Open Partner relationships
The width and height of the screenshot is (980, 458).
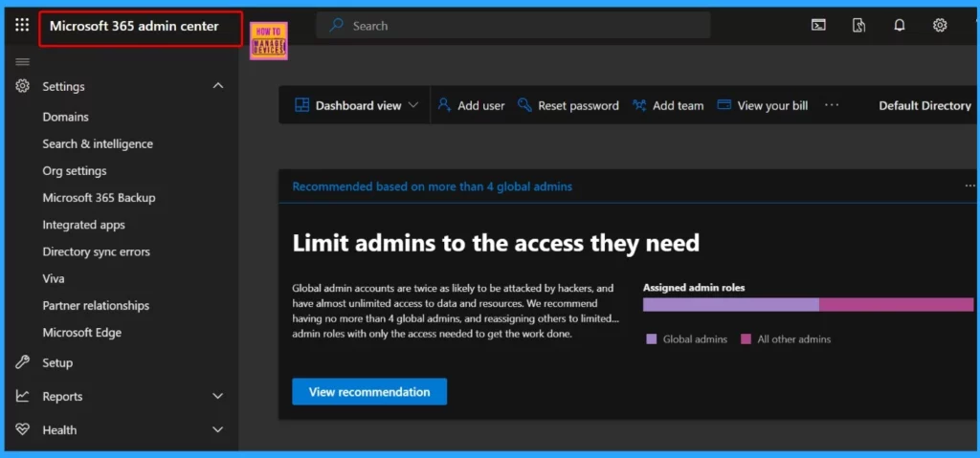point(96,306)
